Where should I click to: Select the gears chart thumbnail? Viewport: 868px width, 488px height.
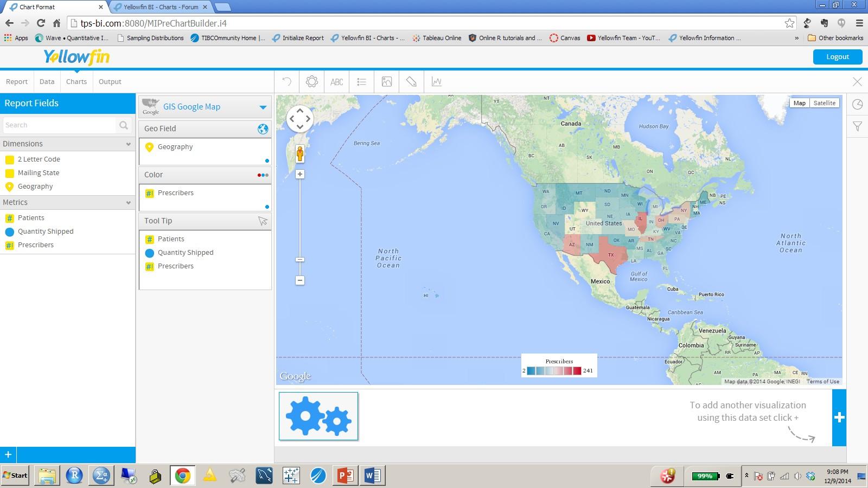click(318, 416)
